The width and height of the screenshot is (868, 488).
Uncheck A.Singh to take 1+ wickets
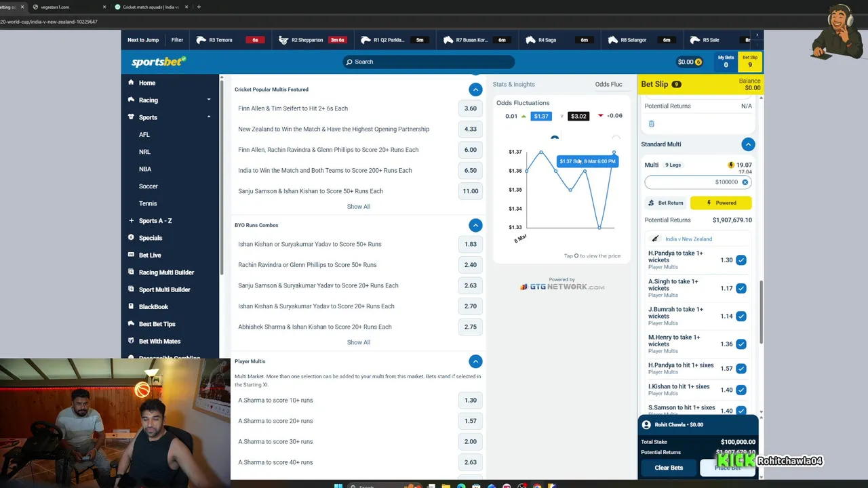point(741,288)
